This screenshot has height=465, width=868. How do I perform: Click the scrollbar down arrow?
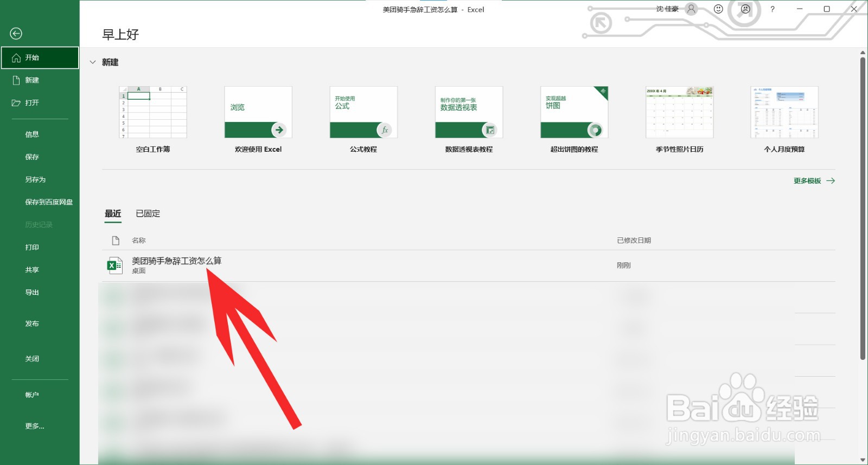[x=863, y=460]
